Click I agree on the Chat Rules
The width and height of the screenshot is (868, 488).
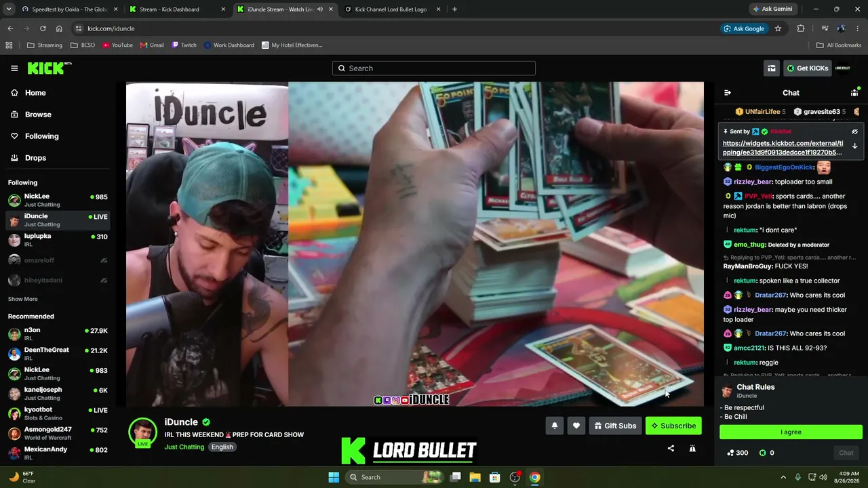[x=791, y=432]
